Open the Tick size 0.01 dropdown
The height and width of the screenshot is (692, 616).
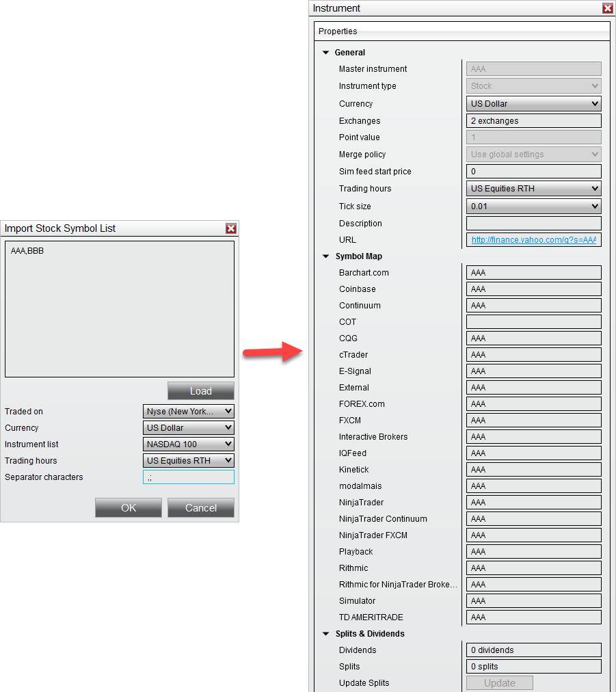[533, 206]
